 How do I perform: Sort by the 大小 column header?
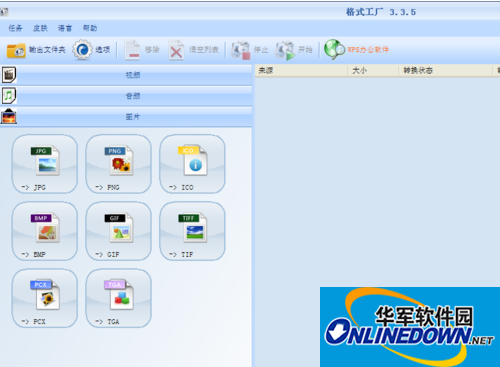[x=373, y=71]
